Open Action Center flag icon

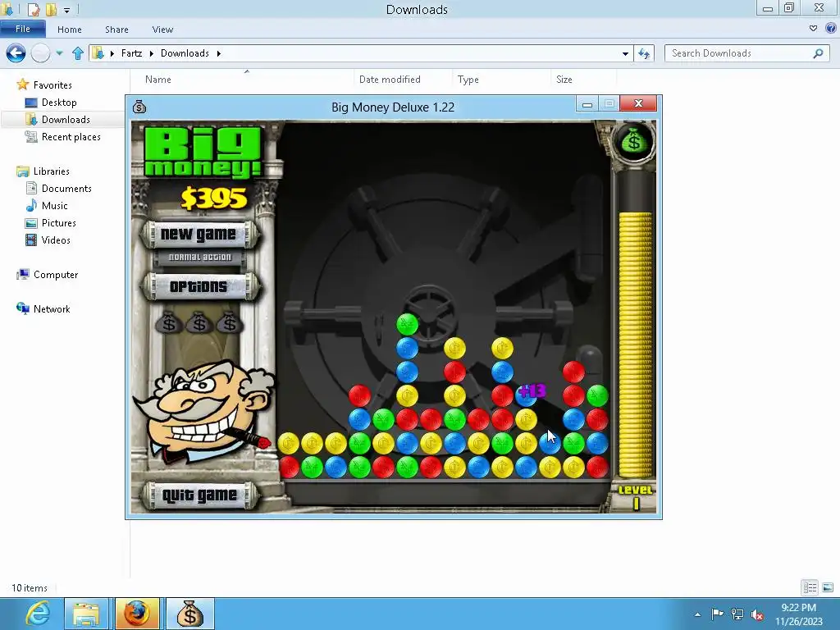(x=717, y=614)
